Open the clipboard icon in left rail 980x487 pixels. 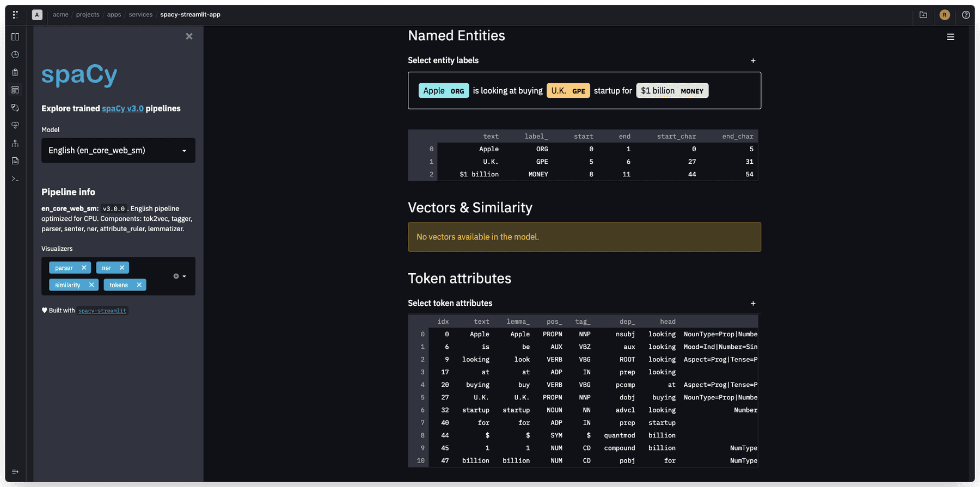pos(15,72)
